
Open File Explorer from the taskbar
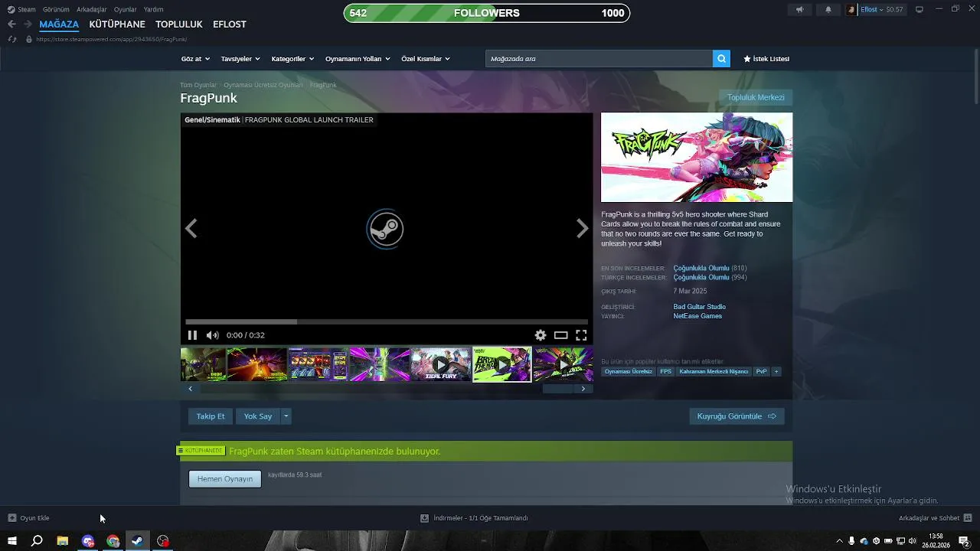63,541
